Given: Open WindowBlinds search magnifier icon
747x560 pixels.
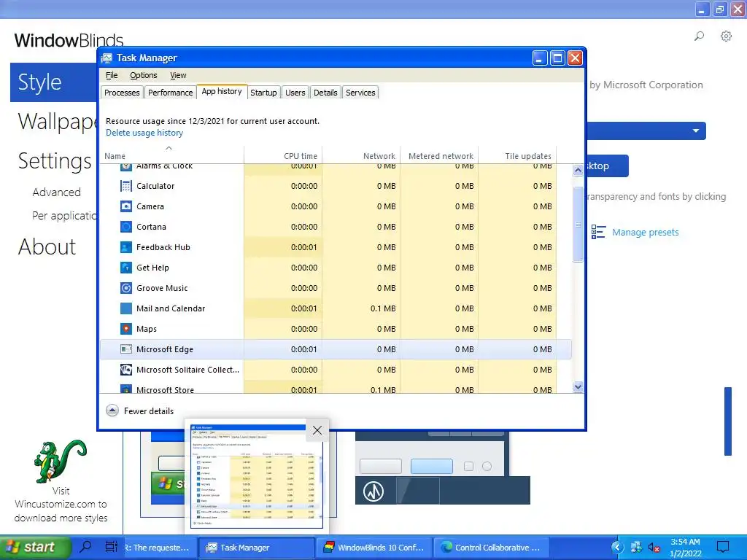Looking at the screenshot, I should click(699, 36).
